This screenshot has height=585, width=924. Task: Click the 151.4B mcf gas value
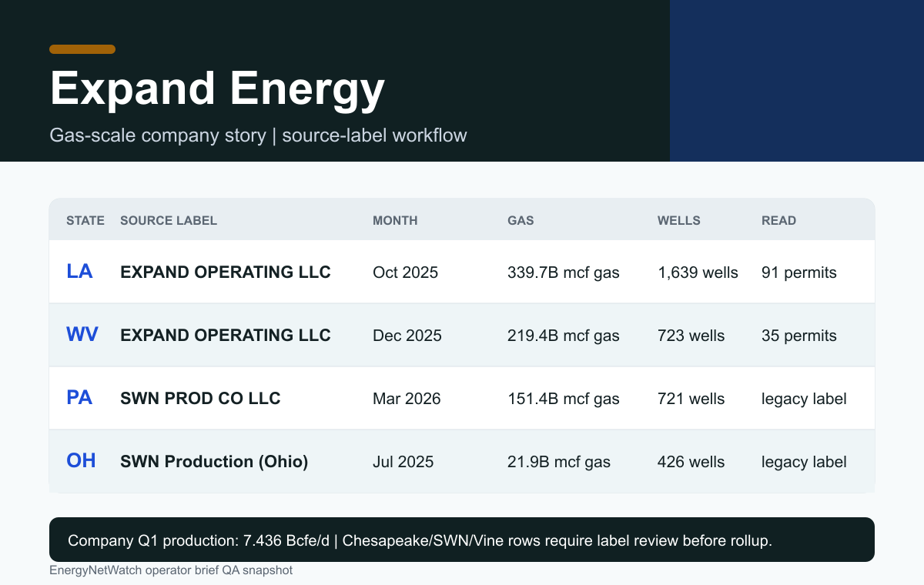coord(564,399)
